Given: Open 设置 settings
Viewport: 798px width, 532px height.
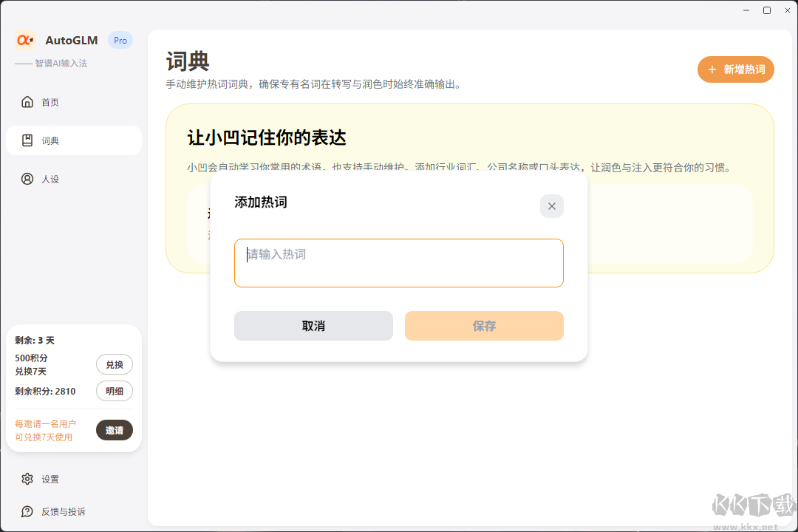Looking at the screenshot, I should pyautogui.click(x=74, y=479).
